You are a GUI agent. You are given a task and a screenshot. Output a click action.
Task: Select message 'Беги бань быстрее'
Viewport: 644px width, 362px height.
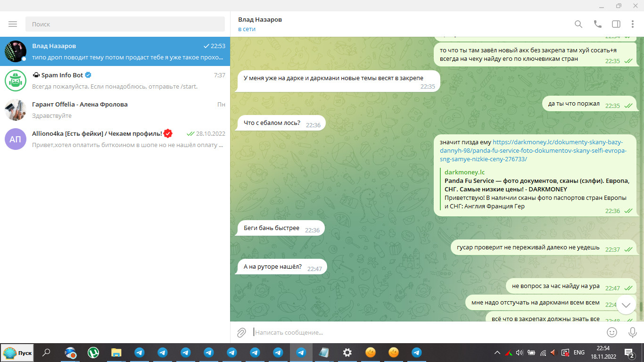tap(281, 228)
